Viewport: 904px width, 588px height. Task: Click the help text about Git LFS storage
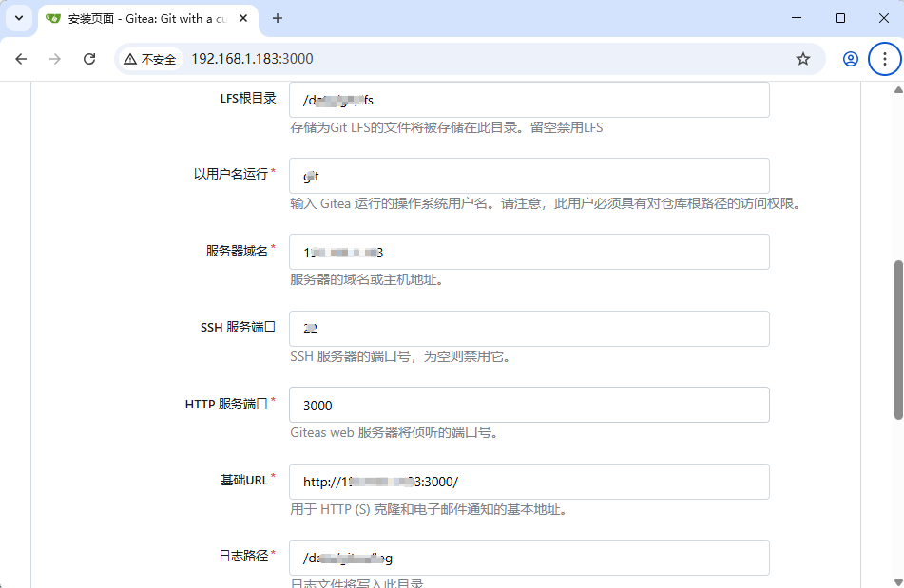click(446, 128)
